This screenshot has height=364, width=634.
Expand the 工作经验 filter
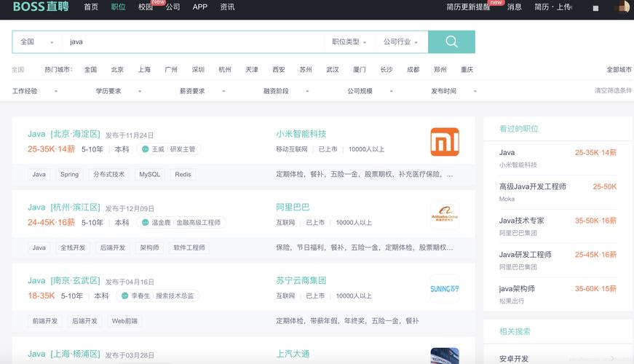(35, 92)
